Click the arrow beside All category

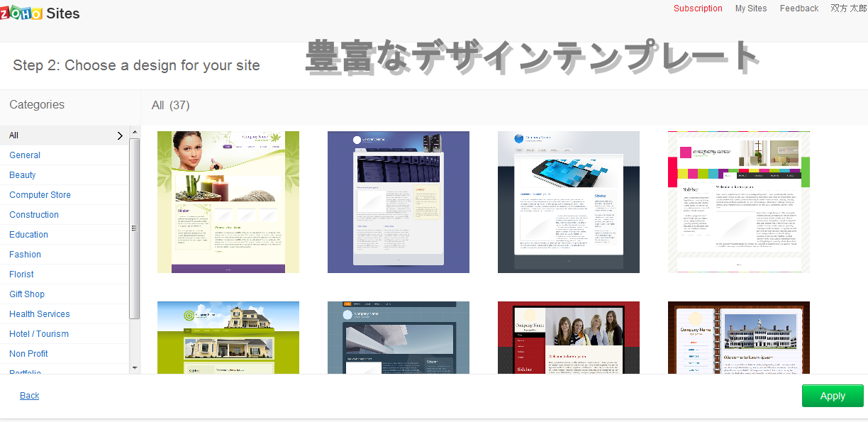point(120,135)
